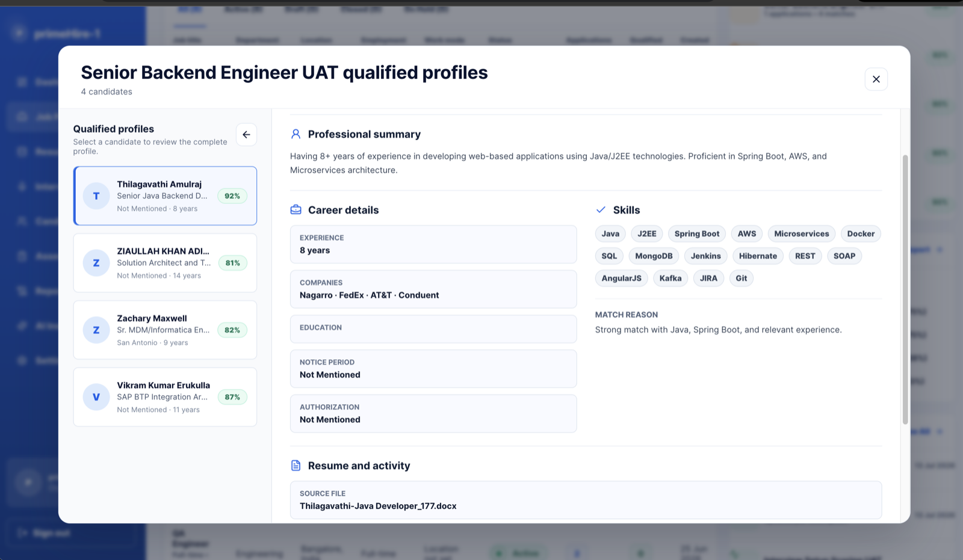963x560 pixels.
Task: Click the Kafka skill tag
Action: pos(670,278)
